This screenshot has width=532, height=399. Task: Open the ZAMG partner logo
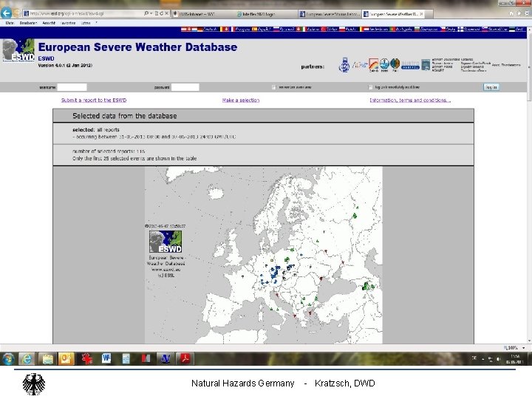pyautogui.click(x=374, y=65)
